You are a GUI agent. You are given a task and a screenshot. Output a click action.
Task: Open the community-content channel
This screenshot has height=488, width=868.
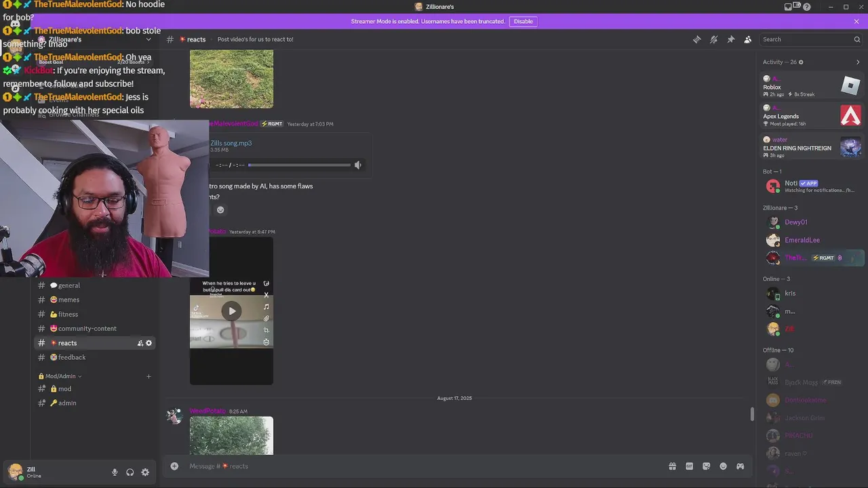[x=95, y=328]
